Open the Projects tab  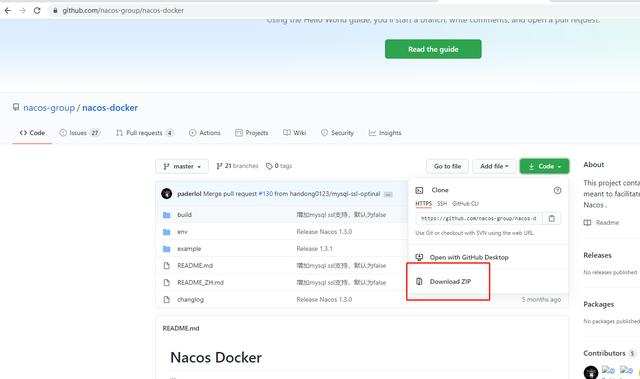click(x=252, y=133)
